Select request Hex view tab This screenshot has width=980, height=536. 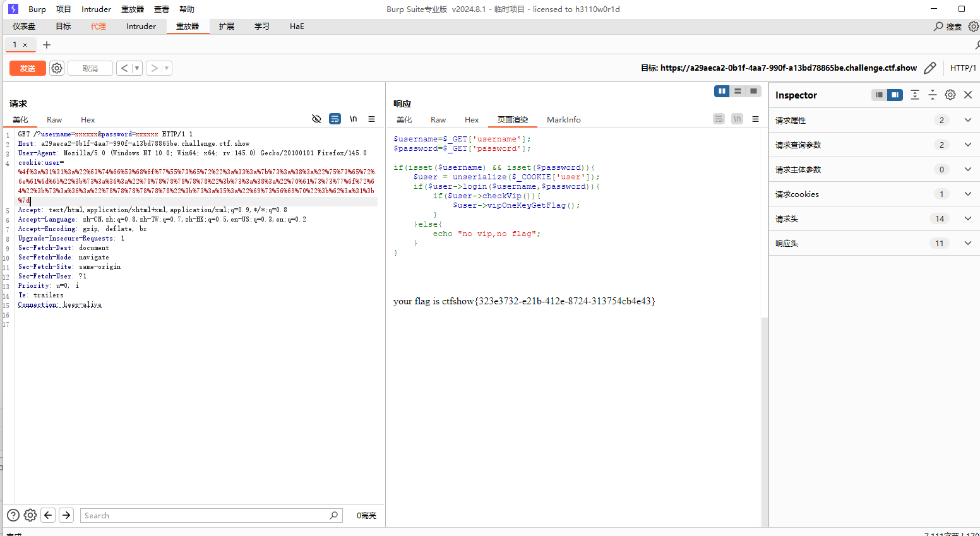(88, 119)
